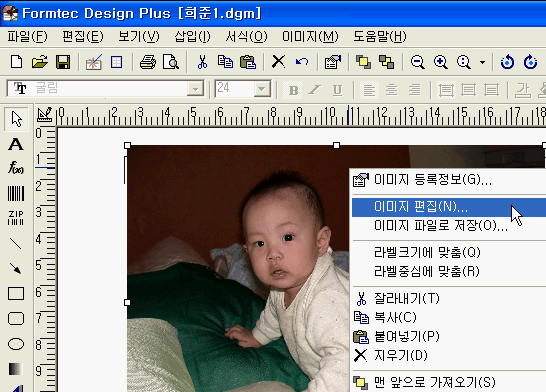Viewport: 546px width, 392px height.
Task: Choose 라벨중심에 맞춤(R) context entry
Action: coord(448,271)
